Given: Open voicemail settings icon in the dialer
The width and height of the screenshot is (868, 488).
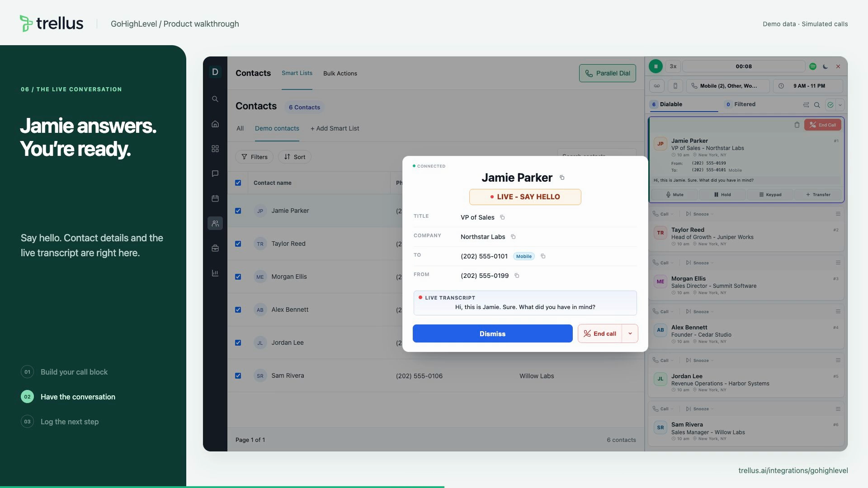Looking at the screenshot, I should click(x=657, y=86).
